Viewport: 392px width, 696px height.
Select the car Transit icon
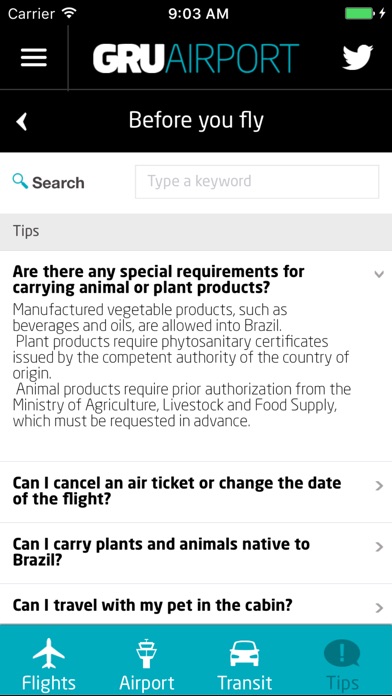[x=244, y=654]
